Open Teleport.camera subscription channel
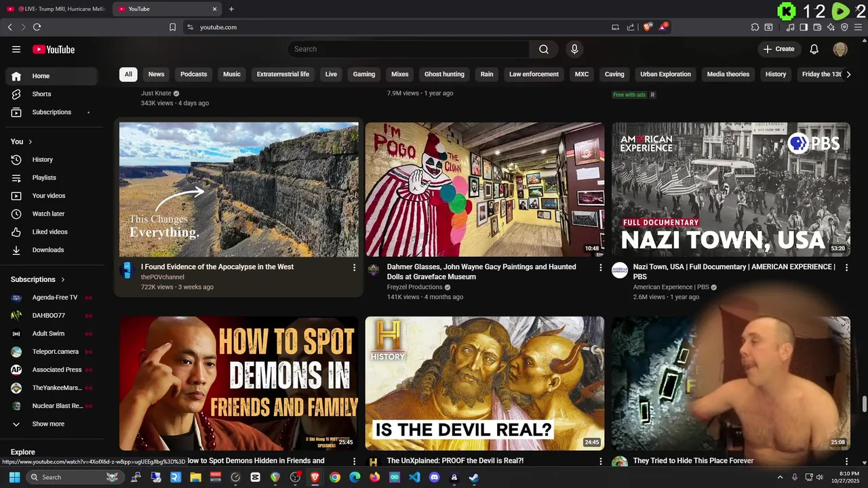Viewport: 868px width, 488px height. [x=52, y=352]
